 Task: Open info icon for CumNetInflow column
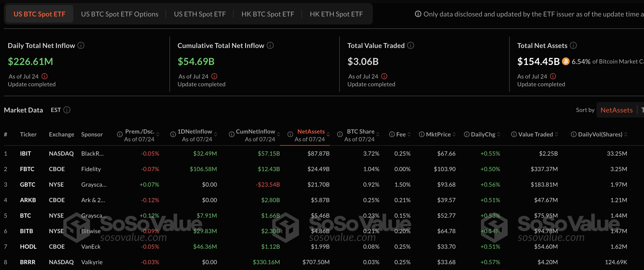(232, 134)
